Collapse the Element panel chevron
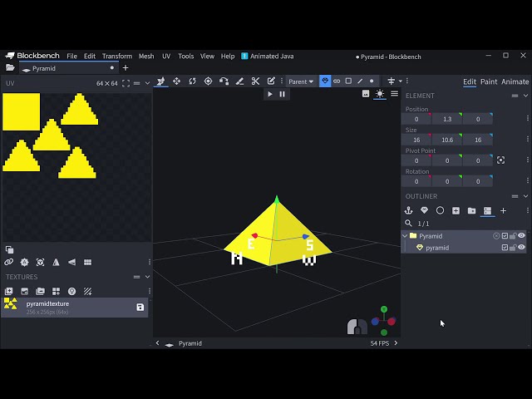 [525, 96]
